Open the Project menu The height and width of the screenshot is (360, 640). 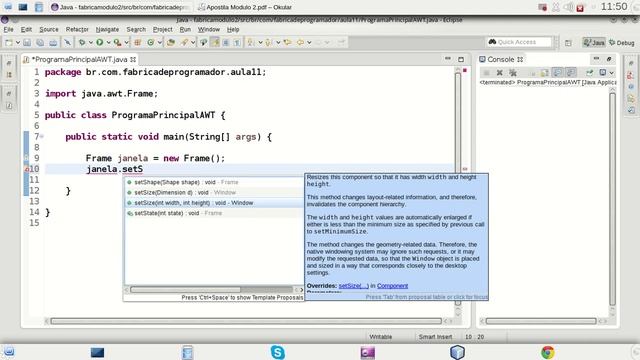coord(162,29)
